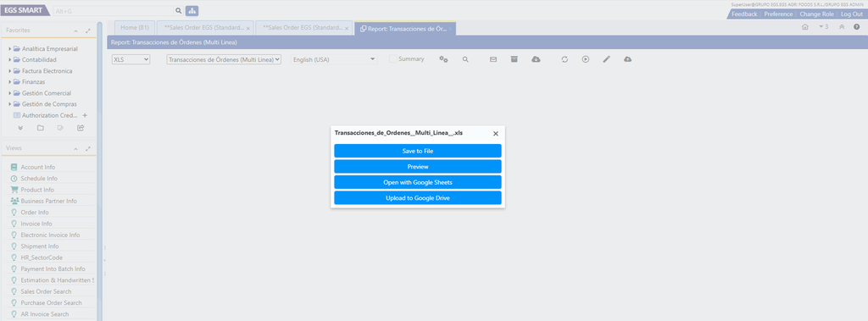Click the search magnifier in global search
The image size is (868, 321).
click(178, 10)
